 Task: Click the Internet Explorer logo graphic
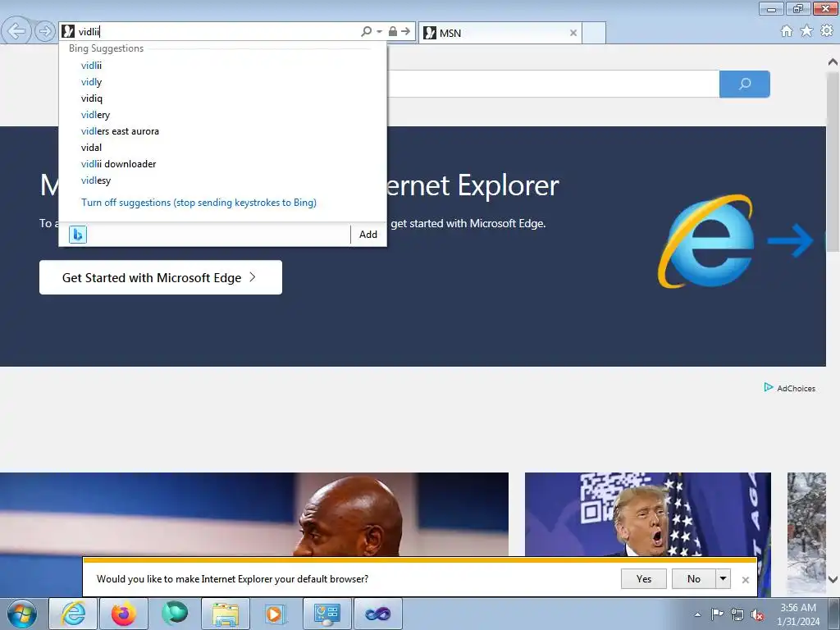pos(706,241)
